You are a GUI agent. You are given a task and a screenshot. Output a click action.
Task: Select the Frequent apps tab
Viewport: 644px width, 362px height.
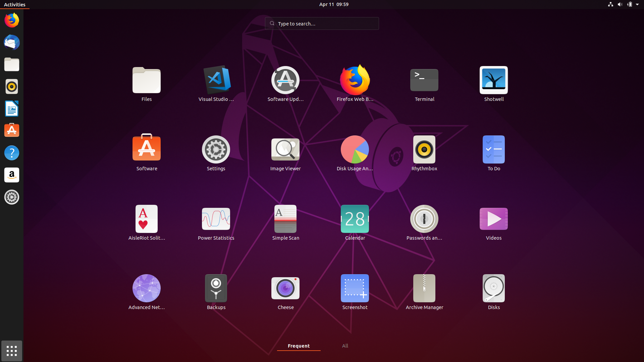coord(299,346)
